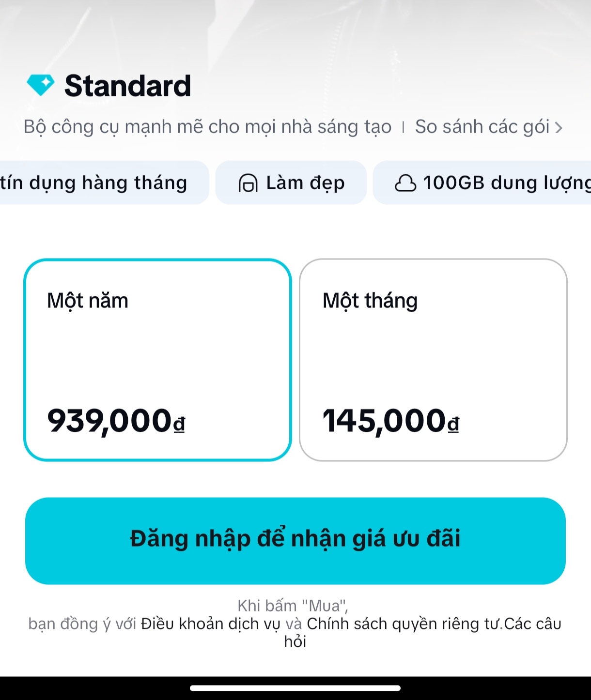Open the Điều khoản dịch vụ link

pos(210,624)
